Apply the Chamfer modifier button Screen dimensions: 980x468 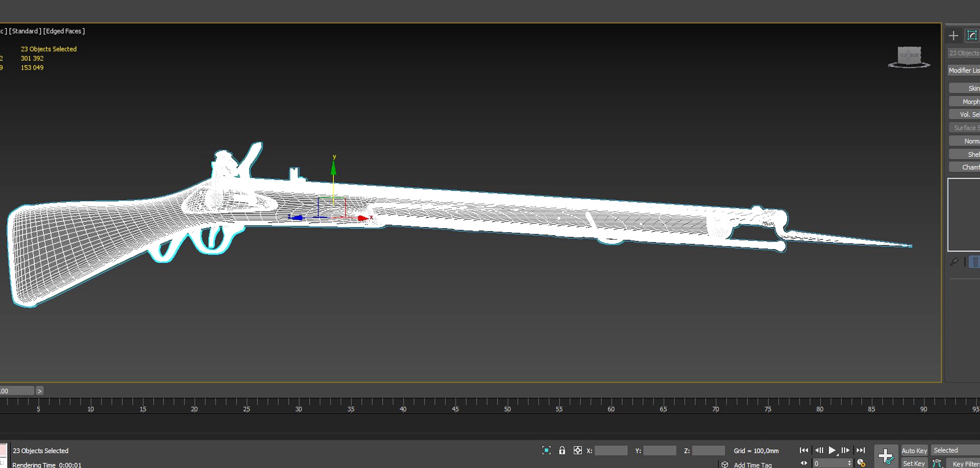click(965, 167)
